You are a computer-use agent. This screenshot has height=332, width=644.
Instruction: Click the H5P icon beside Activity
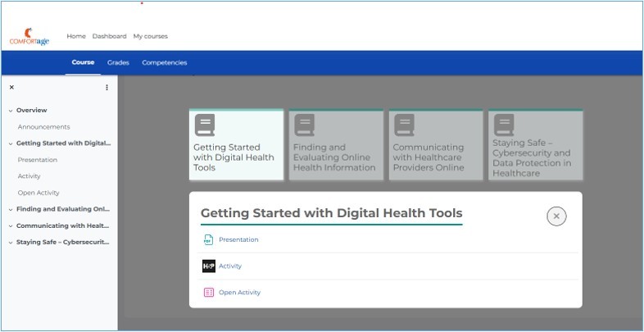tap(208, 266)
